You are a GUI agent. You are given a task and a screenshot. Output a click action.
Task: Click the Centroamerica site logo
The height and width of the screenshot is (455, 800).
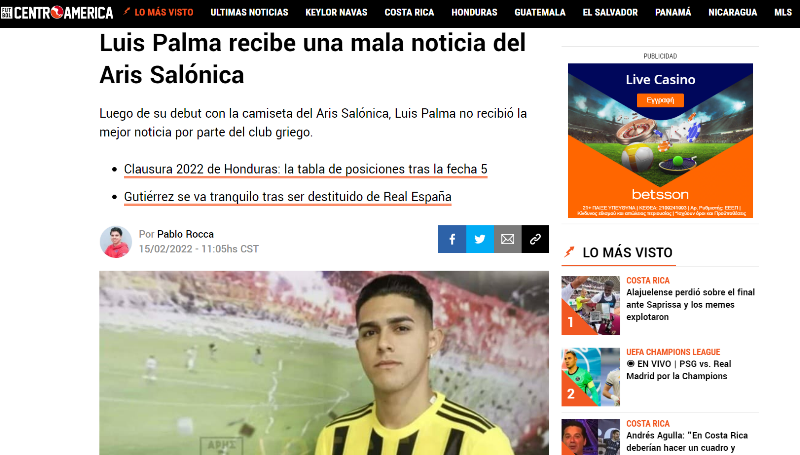click(x=57, y=12)
